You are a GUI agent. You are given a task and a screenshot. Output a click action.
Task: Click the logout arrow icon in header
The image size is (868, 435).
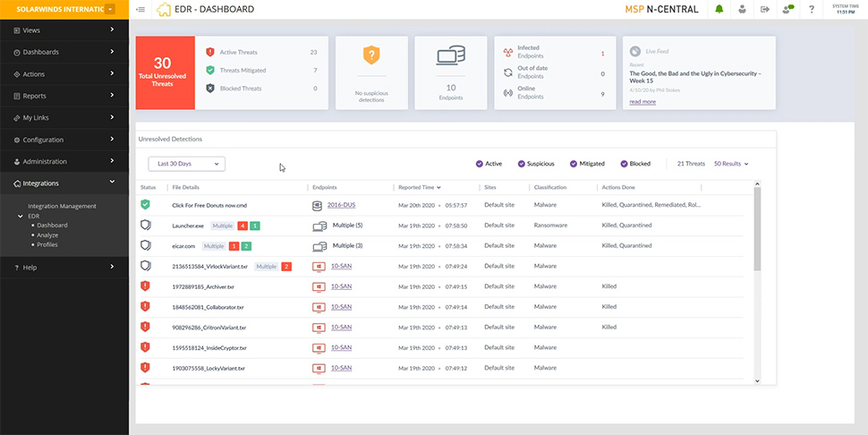click(765, 10)
